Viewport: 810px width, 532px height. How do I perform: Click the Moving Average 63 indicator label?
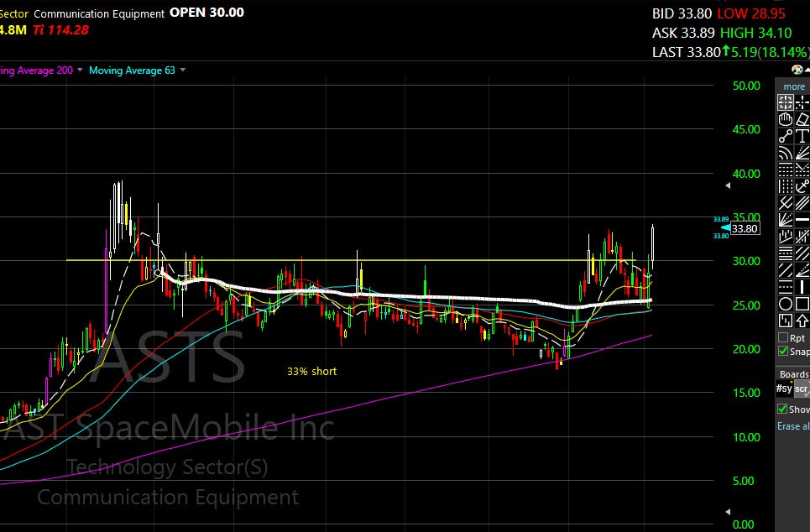pyautogui.click(x=132, y=70)
